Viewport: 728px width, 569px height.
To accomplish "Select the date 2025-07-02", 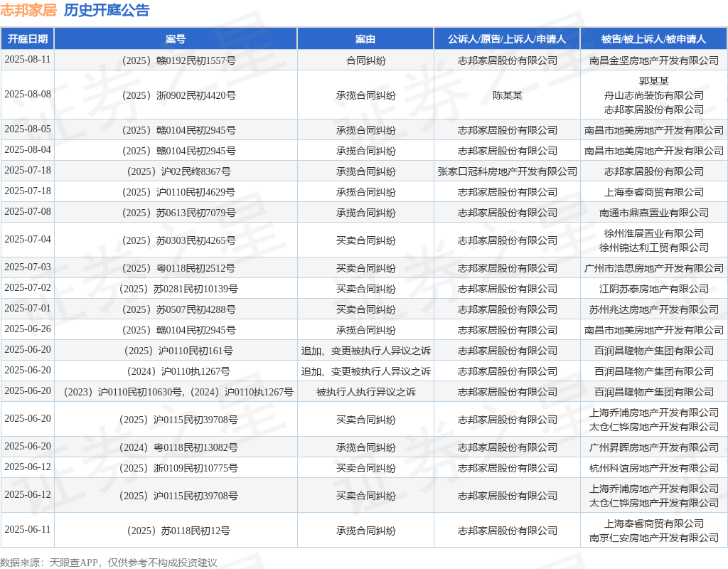I will coord(28,287).
